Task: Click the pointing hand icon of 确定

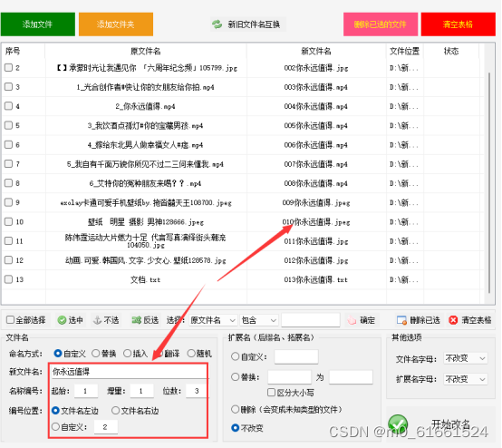Action: pos(352,320)
